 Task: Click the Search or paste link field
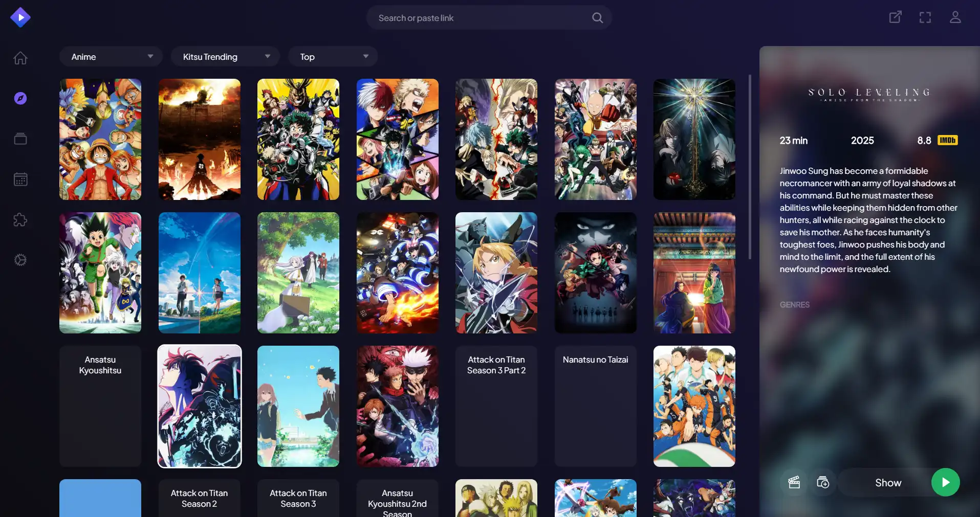[481, 18]
